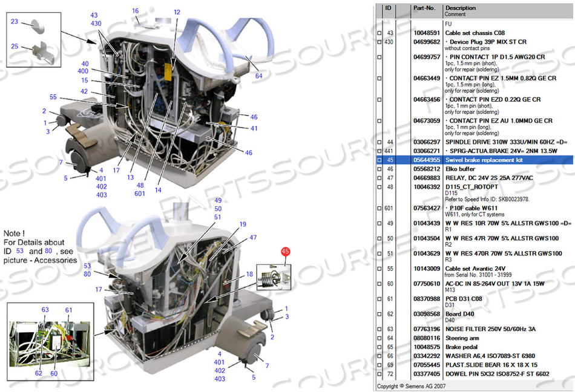The height and width of the screenshot is (392, 575).
Task: Click callout number 19 in the lower diagram
Action: tap(243, 224)
